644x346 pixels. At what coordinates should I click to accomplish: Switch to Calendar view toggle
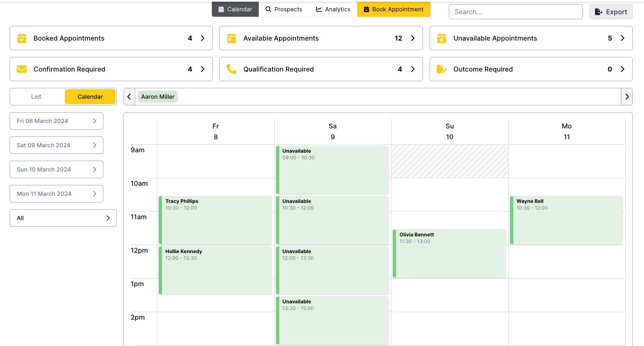tap(90, 97)
